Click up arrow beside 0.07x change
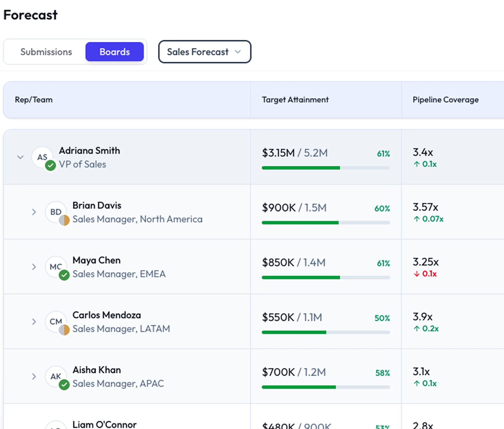The width and height of the screenshot is (504, 429). pyautogui.click(x=417, y=219)
